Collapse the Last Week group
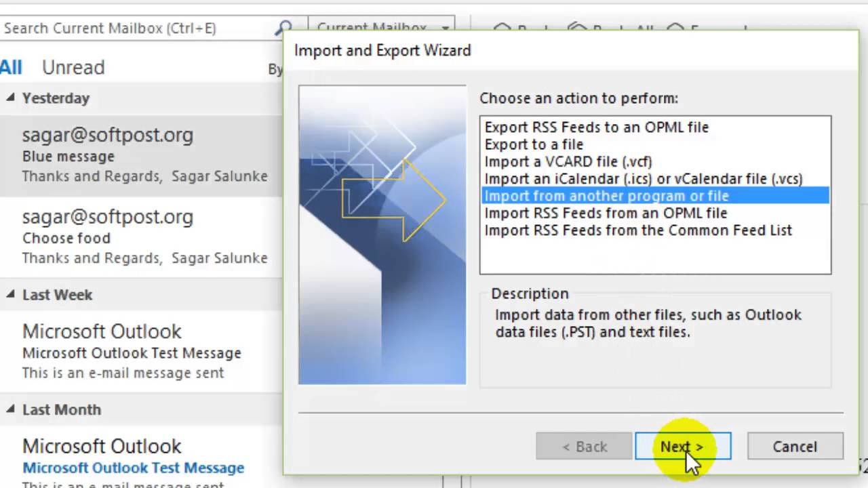 tap(10, 294)
